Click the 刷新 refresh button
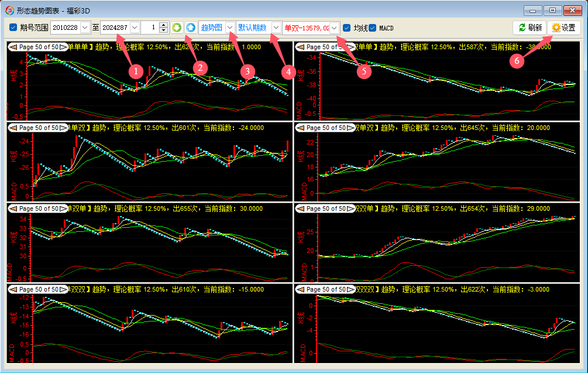Screen dimensions: 588x373 click(529, 28)
